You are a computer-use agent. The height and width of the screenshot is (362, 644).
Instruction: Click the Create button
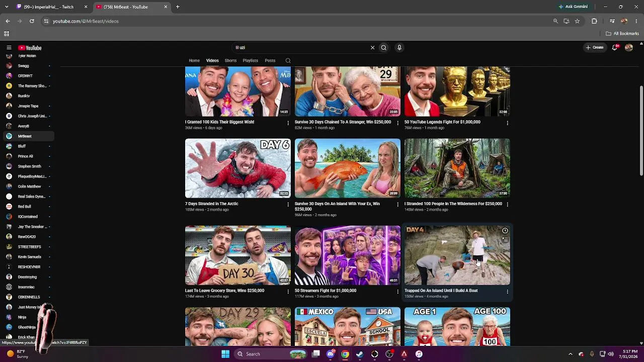595,47
